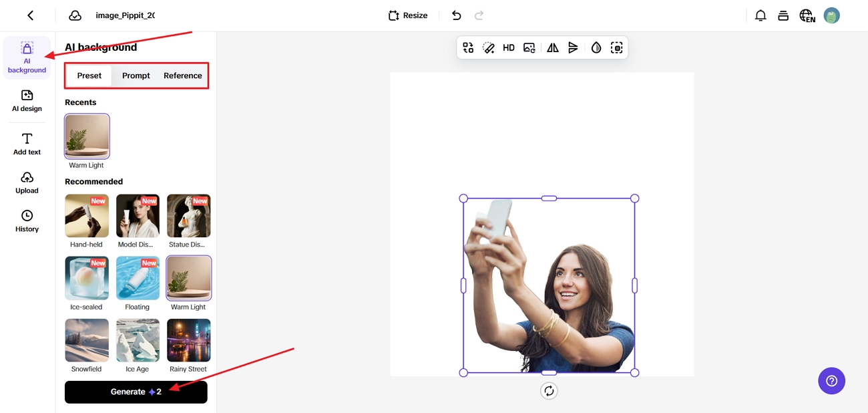Viewport: 868px width, 413px height.
Task: Select the Add text tool
Action: click(27, 142)
